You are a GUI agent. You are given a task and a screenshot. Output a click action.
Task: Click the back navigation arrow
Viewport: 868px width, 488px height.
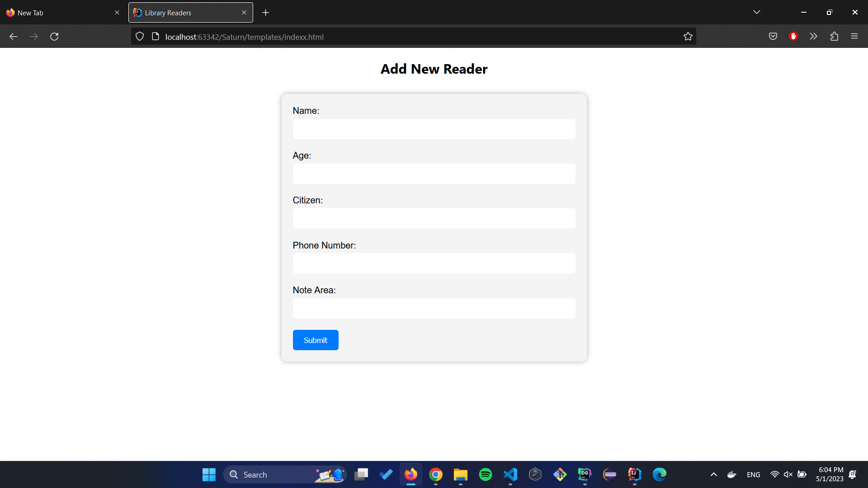click(13, 36)
